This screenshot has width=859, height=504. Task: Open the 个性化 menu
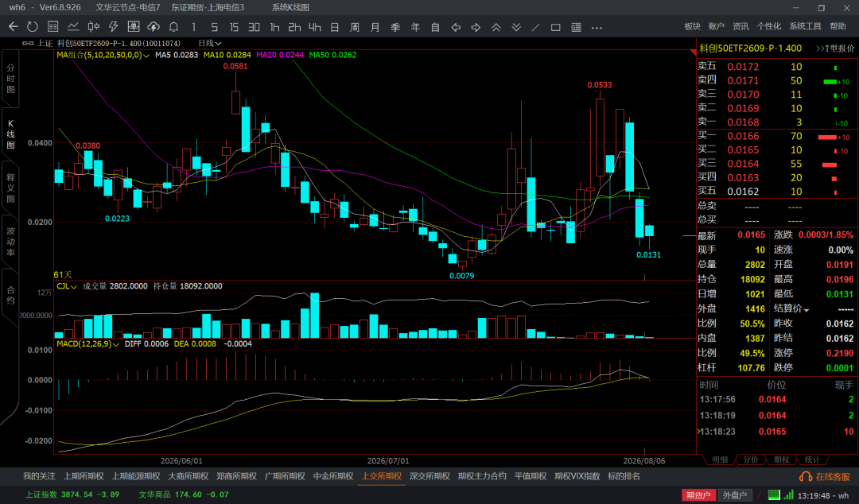coord(769,26)
